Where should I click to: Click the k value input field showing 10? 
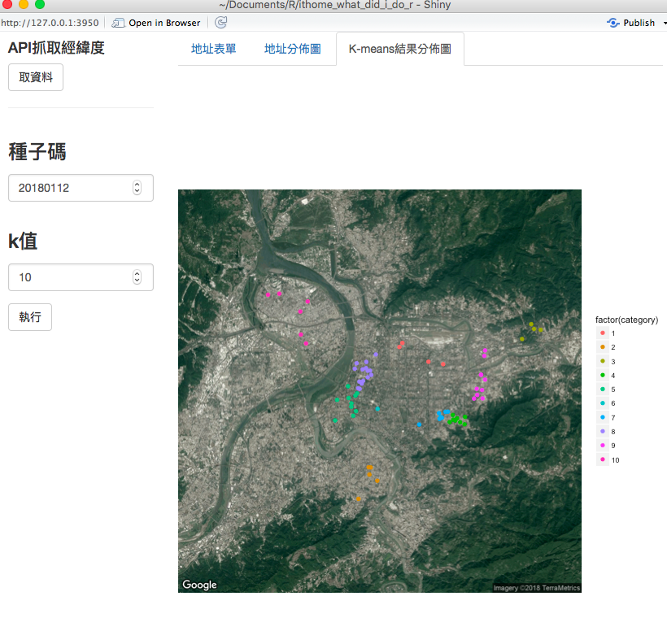click(81, 277)
